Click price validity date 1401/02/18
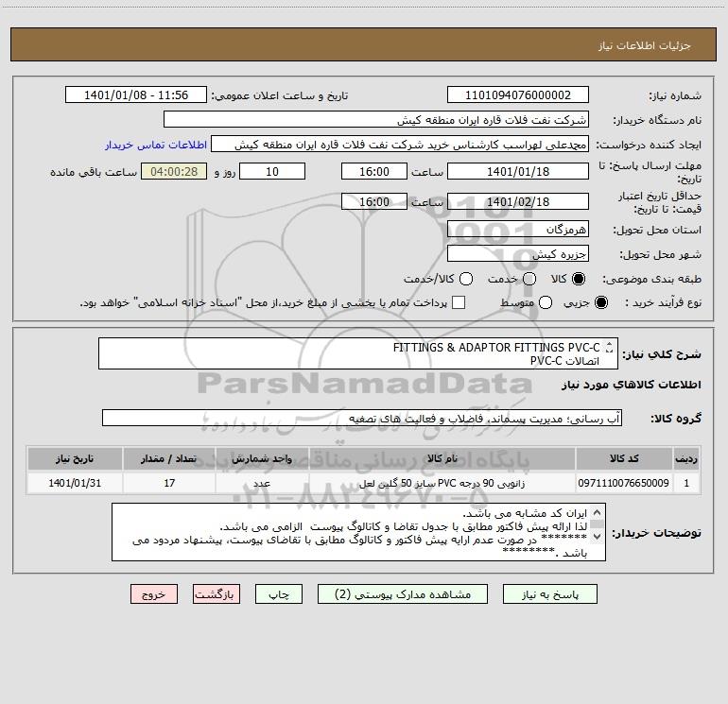Viewport: 728px width, 704px height. pos(518,201)
